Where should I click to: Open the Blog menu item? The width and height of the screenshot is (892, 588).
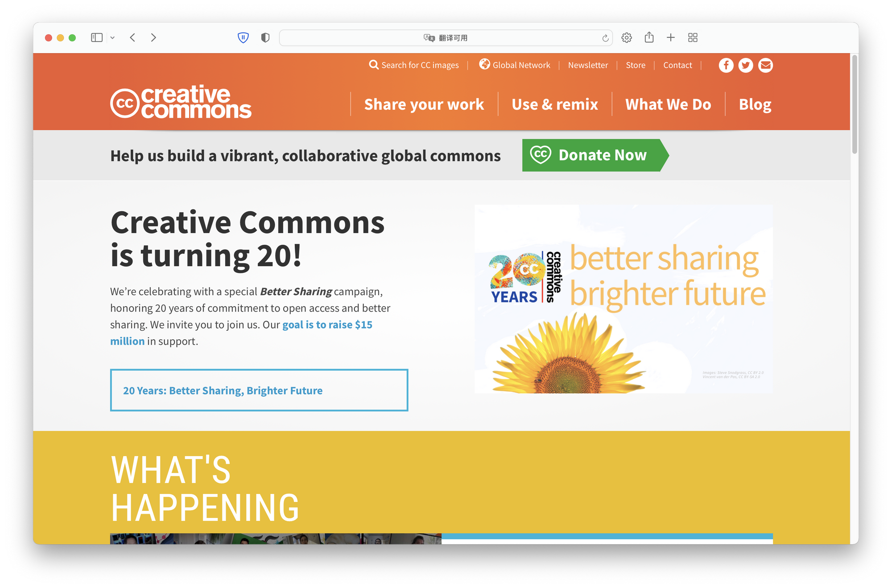pyautogui.click(x=755, y=104)
